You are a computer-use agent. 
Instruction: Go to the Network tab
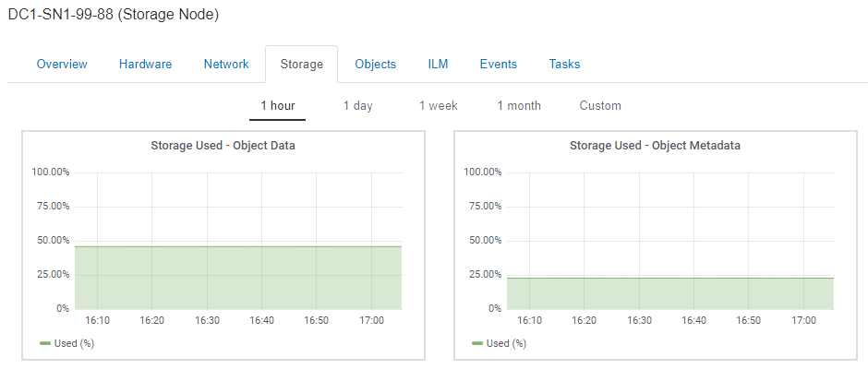226,65
